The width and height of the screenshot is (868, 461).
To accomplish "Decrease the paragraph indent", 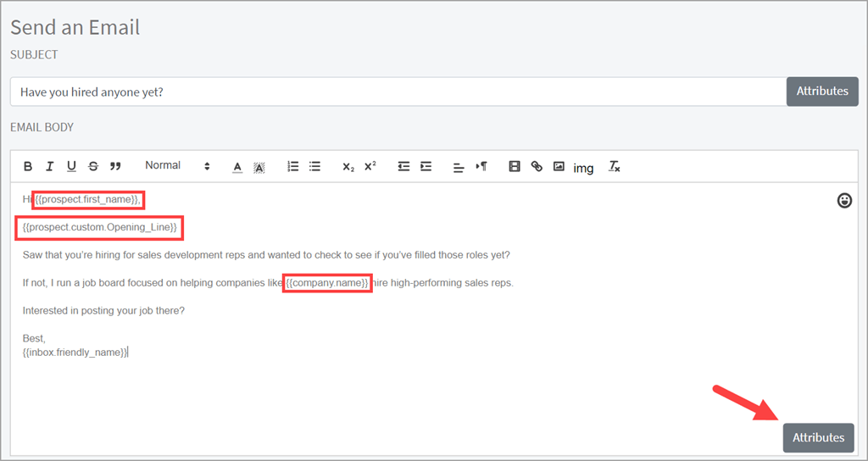I will pos(404,167).
